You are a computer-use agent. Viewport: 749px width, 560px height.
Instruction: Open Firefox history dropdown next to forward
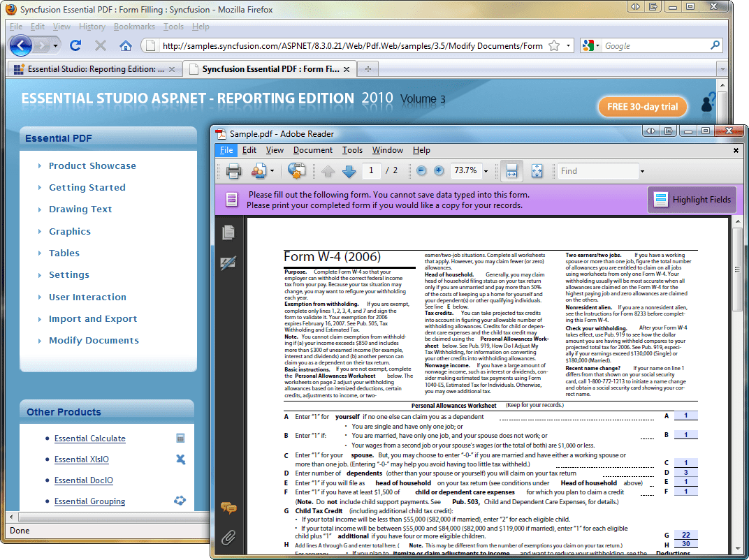[55, 46]
